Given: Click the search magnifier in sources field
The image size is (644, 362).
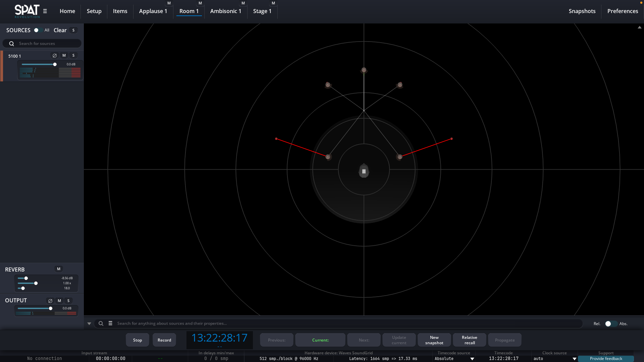Looking at the screenshot, I should point(11,44).
